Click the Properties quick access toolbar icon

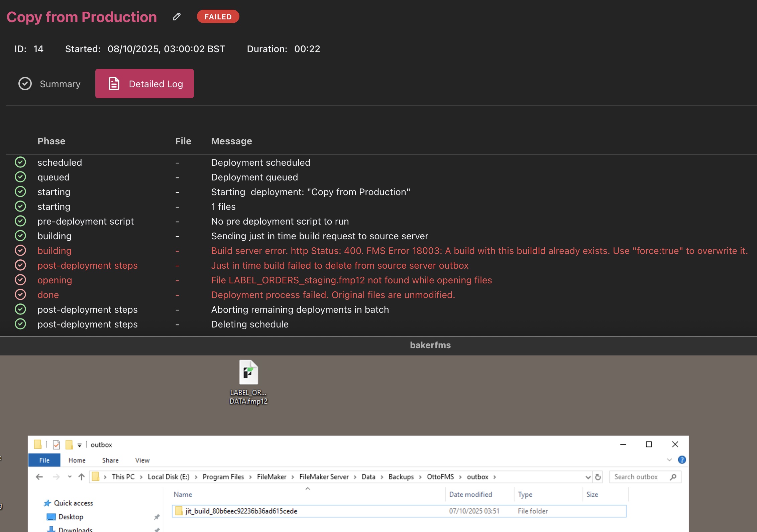point(57,445)
